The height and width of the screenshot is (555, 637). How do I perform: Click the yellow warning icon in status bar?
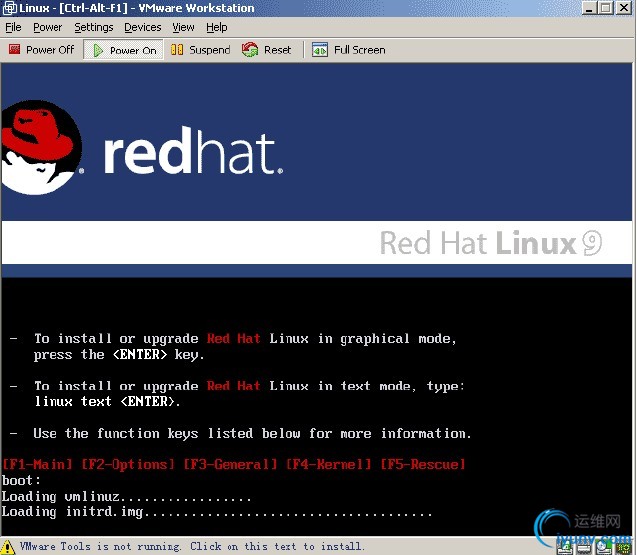[x=7, y=547]
